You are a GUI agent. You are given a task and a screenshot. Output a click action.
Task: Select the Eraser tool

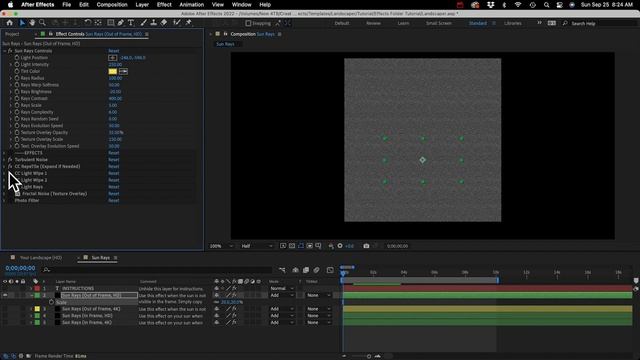tap(164, 23)
